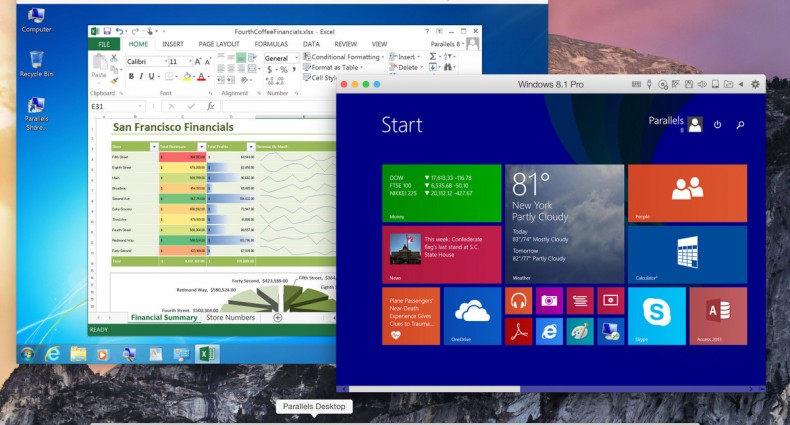Screen dimensions: 790x425
Task: Open the Calculator tile
Action: click(x=686, y=254)
